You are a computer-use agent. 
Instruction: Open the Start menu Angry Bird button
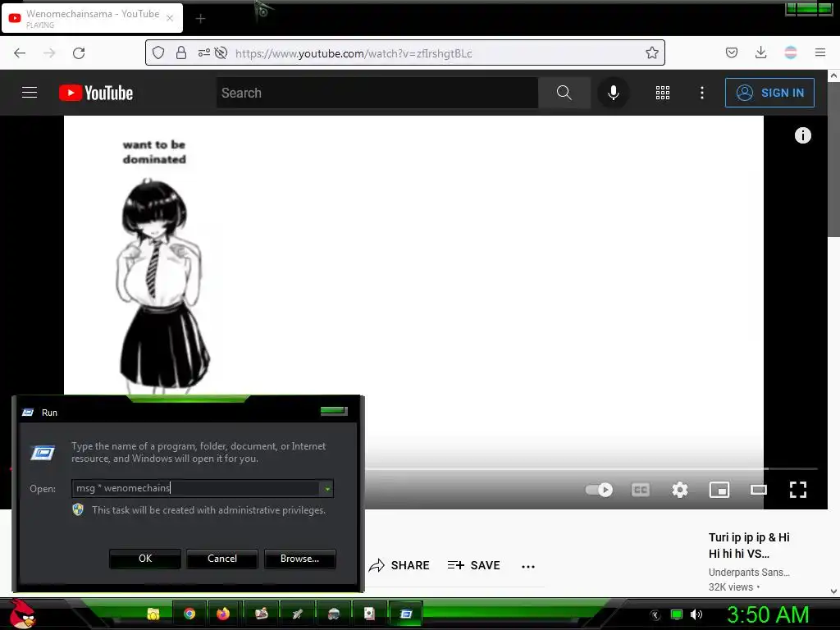(22, 614)
